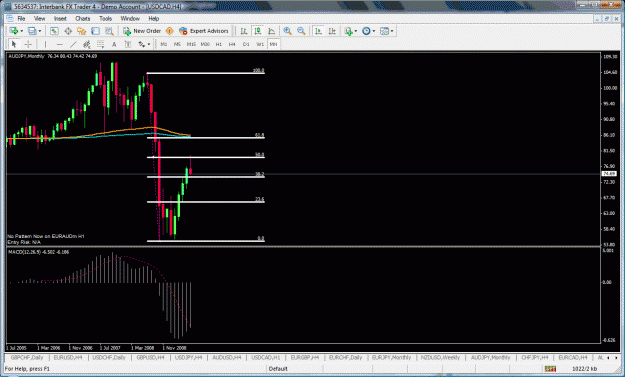Click the 61.8 Fibonacci level line

(x=206, y=138)
